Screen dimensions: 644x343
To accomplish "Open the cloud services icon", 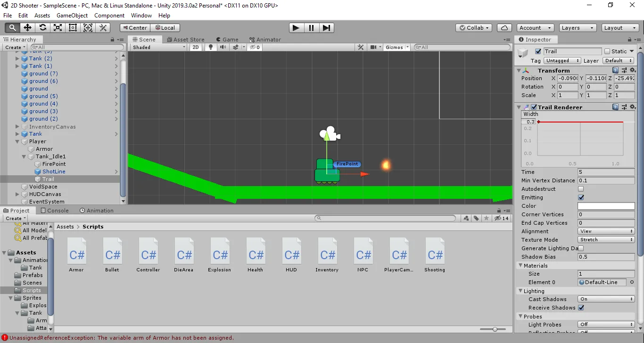I will (504, 28).
